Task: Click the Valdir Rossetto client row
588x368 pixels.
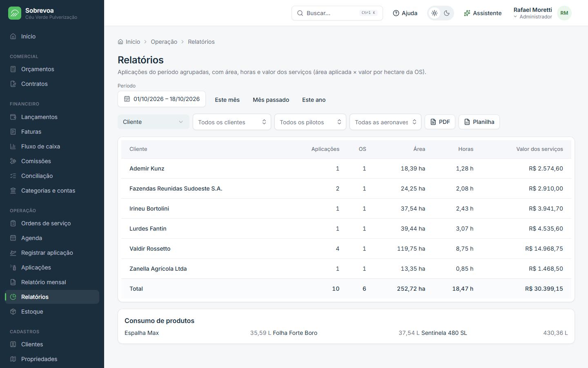Action: coord(346,249)
